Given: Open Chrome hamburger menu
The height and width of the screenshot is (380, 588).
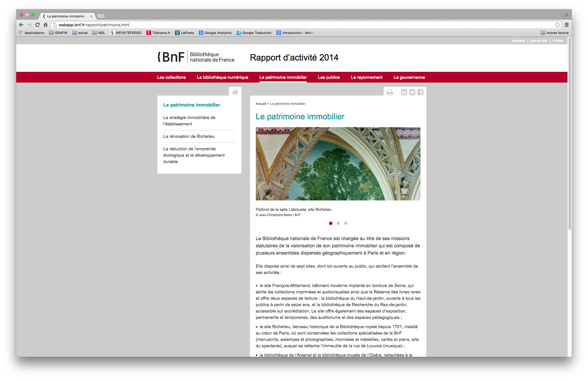Looking at the screenshot, I should coord(567,25).
